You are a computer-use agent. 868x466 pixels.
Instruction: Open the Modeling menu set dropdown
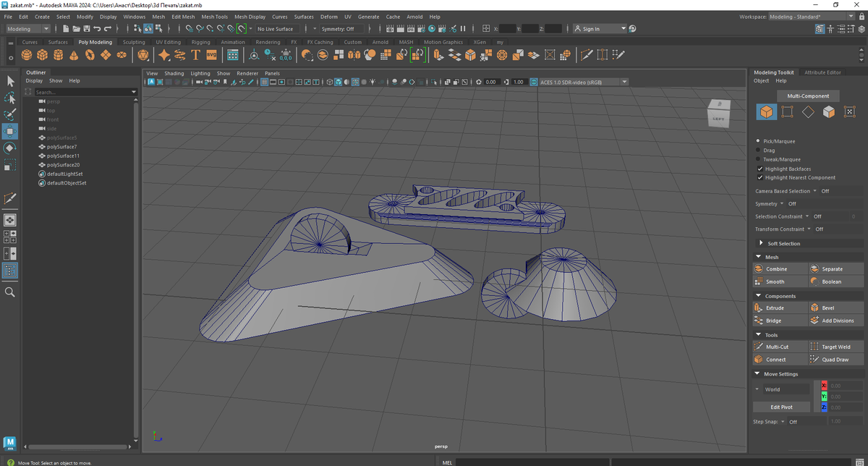(27, 29)
